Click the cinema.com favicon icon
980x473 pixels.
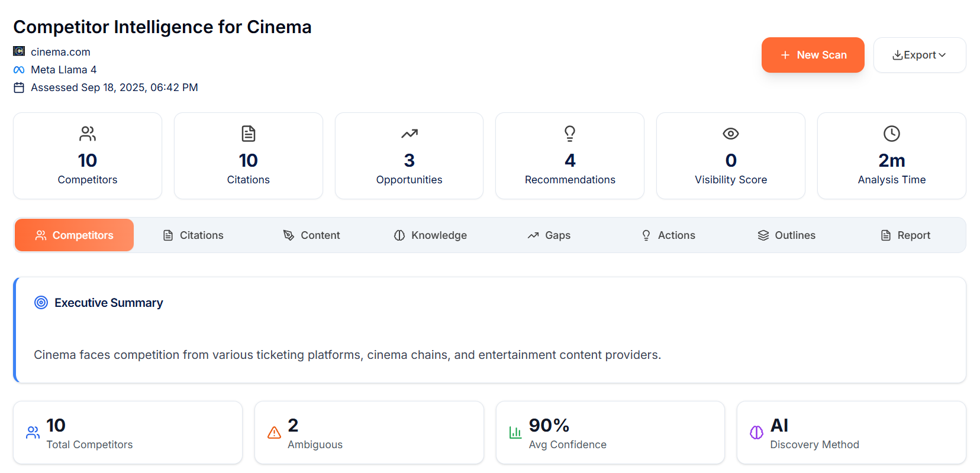pos(19,51)
